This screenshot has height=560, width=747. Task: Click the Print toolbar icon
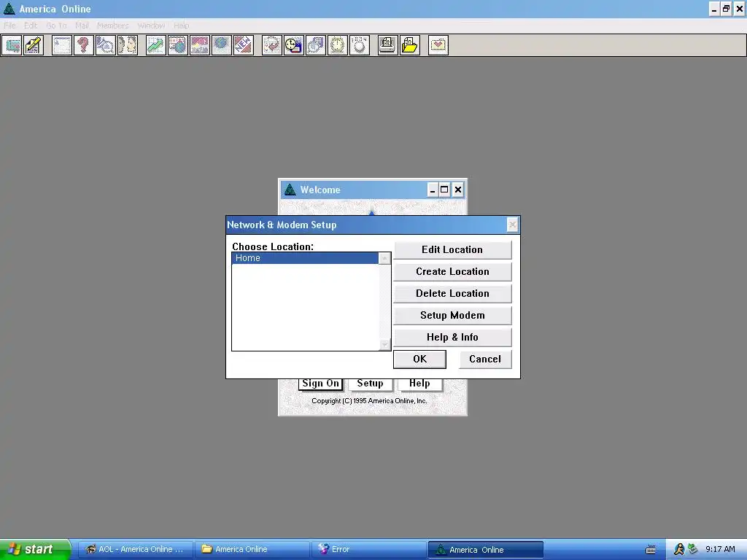[388, 45]
